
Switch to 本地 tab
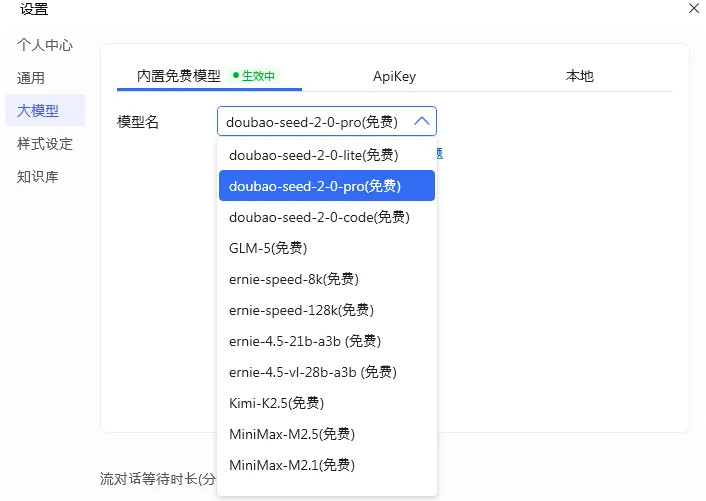click(579, 76)
